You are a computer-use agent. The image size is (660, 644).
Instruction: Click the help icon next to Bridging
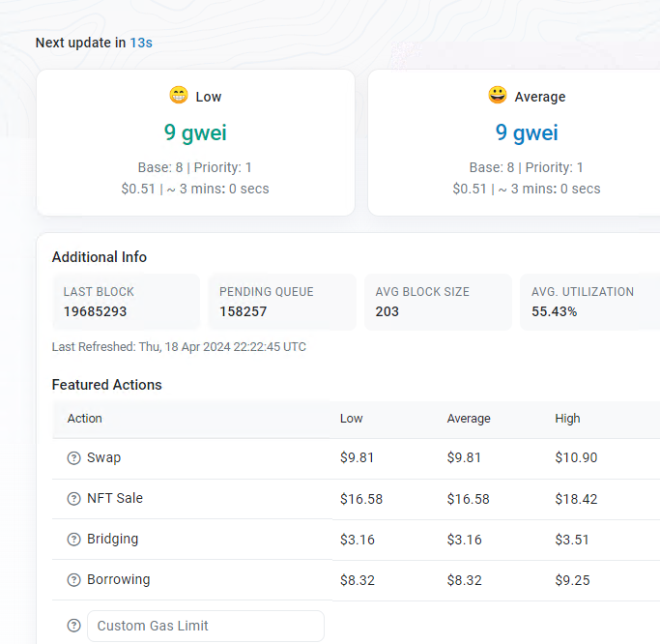73,540
